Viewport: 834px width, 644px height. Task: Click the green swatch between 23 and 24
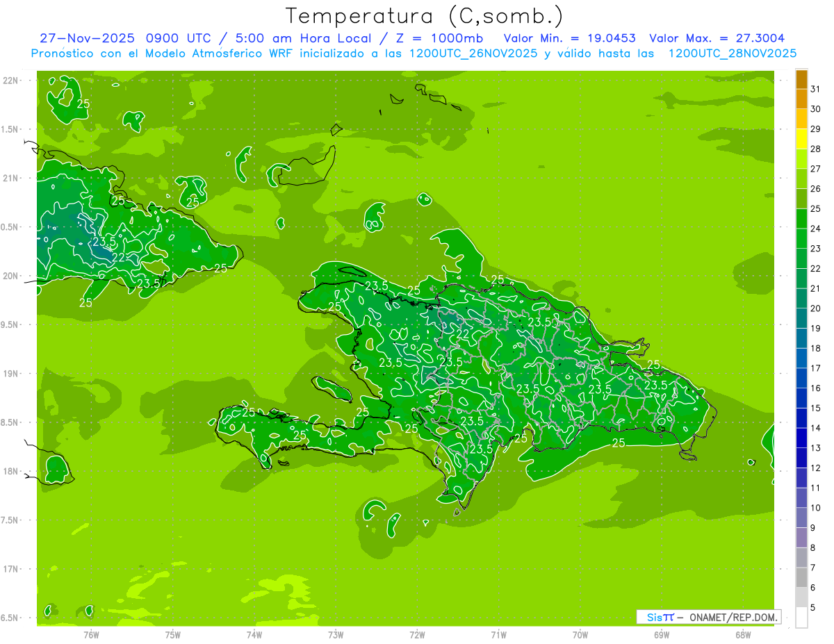pyautogui.click(x=801, y=238)
